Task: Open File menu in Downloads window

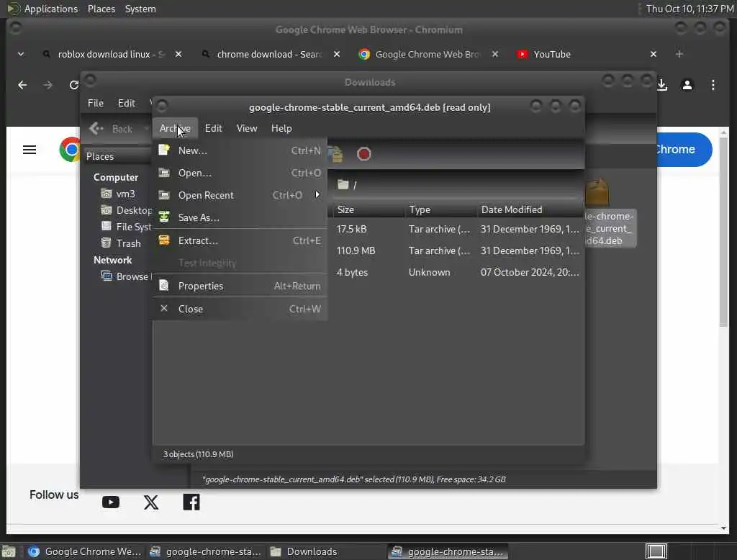Action: (96, 103)
